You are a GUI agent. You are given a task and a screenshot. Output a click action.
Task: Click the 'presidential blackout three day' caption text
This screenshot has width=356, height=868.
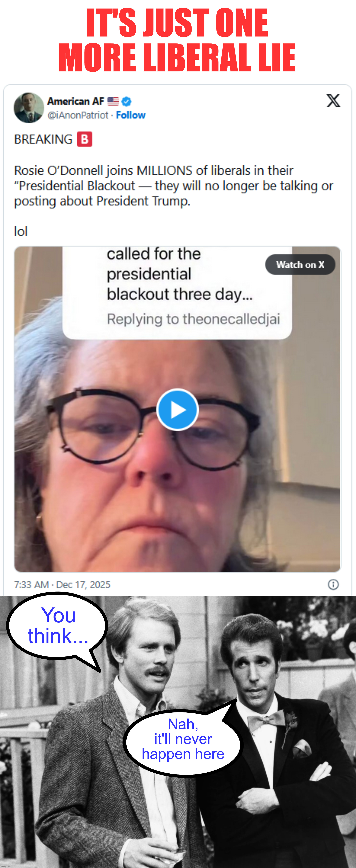tap(179, 284)
